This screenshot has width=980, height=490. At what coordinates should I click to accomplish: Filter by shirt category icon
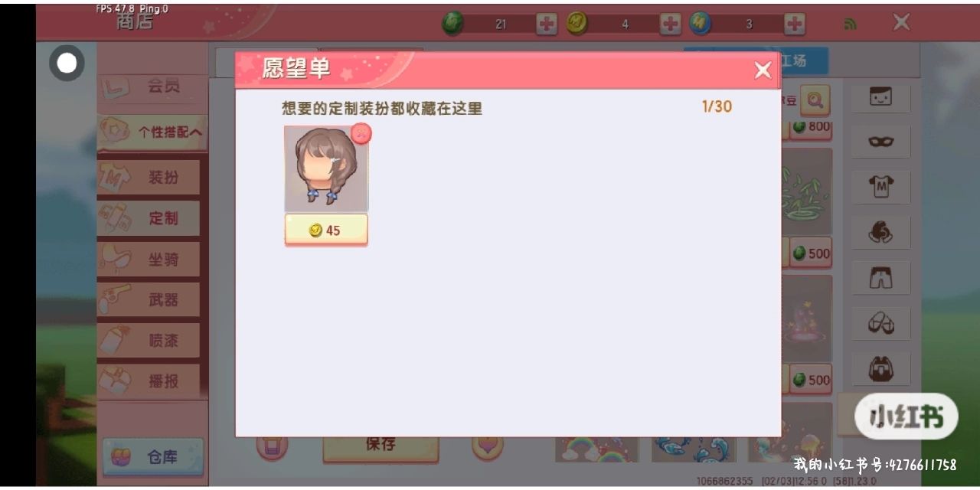click(x=880, y=187)
